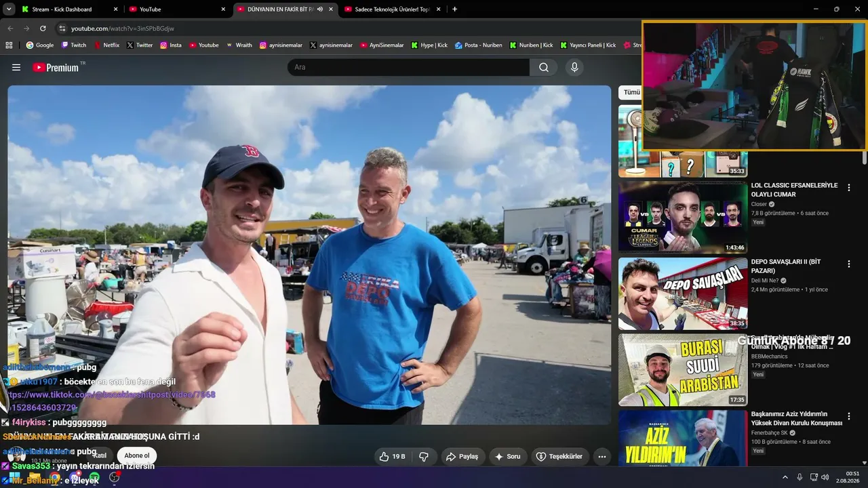Dislike the video with thumbs down
This screenshot has width=868, height=488.
click(x=424, y=457)
